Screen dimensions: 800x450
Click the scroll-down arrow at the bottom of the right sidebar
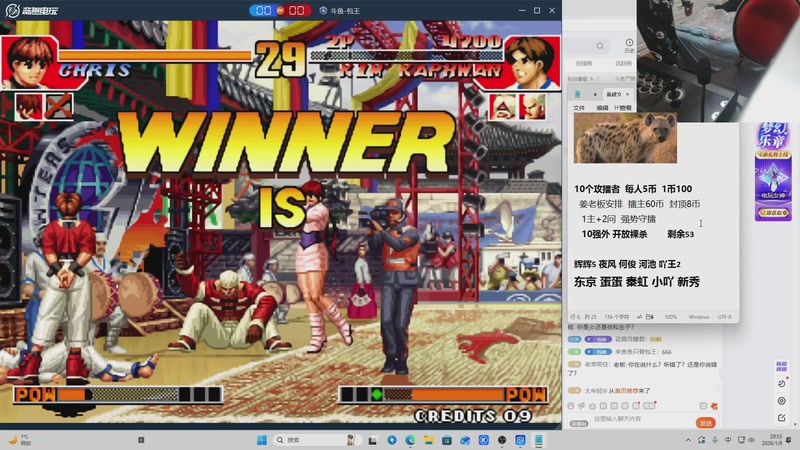pyautogui.click(x=794, y=424)
